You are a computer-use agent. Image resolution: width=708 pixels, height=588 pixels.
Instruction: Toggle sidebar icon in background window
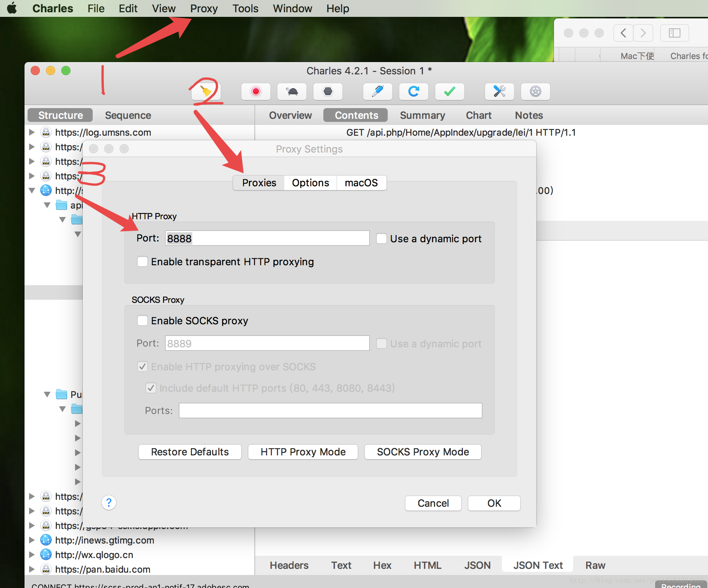(x=674, y=33)
